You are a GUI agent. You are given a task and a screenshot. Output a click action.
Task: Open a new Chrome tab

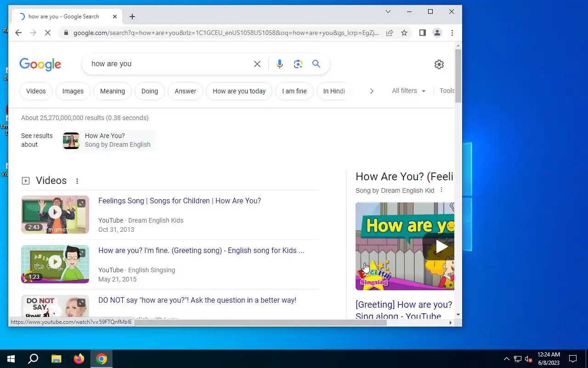132,17
